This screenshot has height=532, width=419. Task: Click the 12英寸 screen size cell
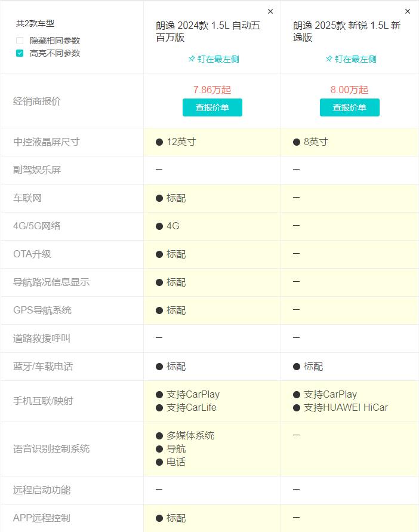click(x=181, y=142)
